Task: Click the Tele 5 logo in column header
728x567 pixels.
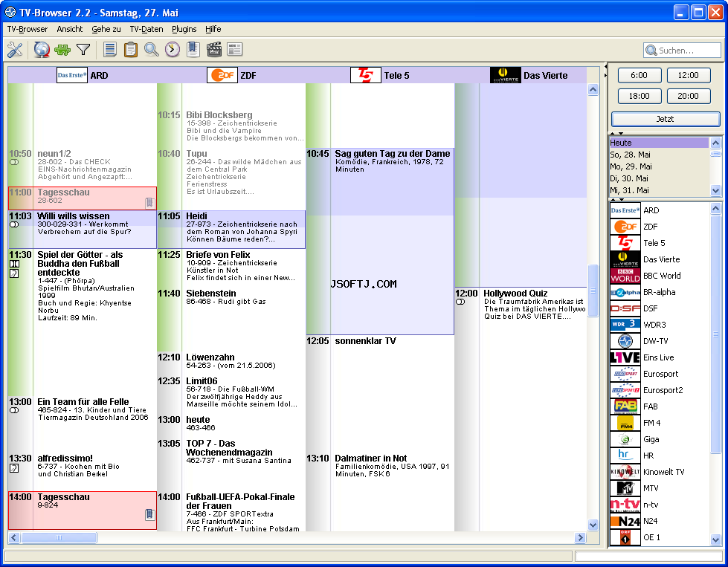Action: tap(365, 75)
